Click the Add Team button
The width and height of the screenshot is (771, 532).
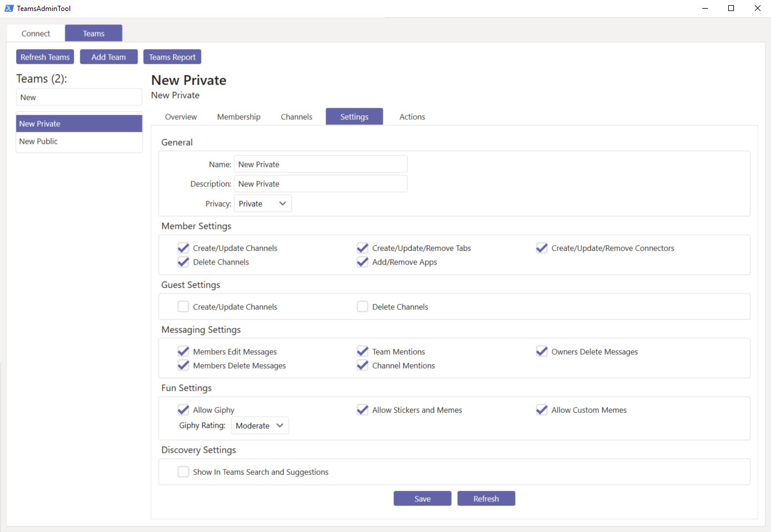[x=109, y=57]
